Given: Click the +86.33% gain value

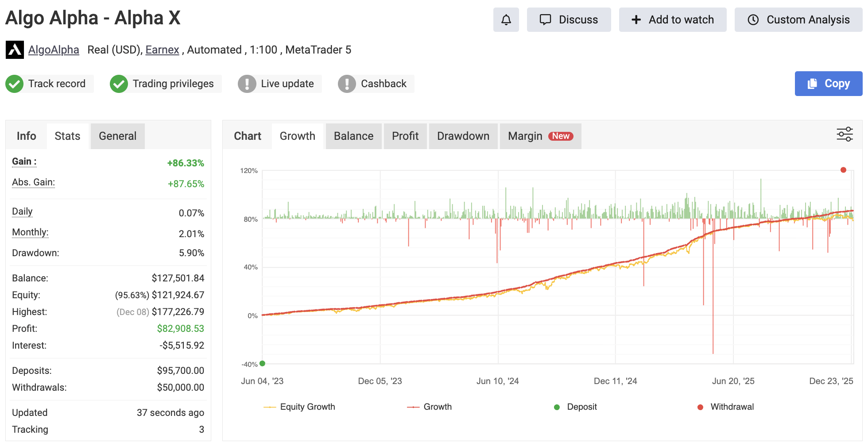Looking at the screenshot, I should [186, 163].
